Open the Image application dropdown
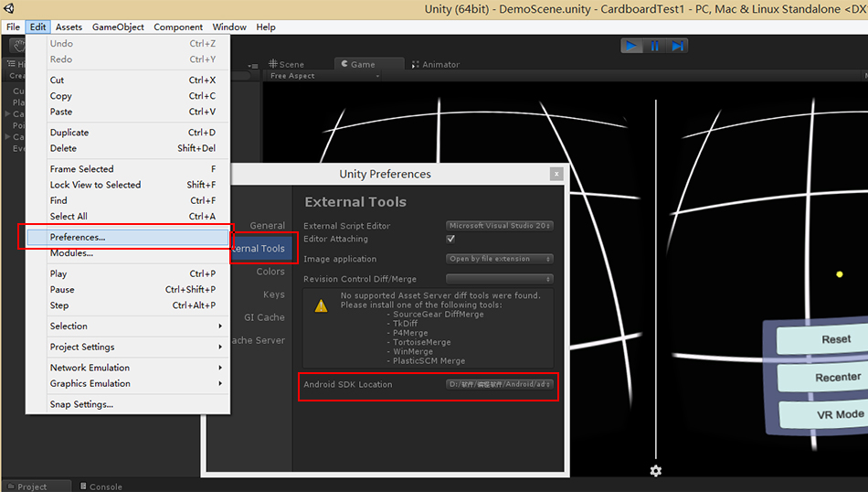Image resolution: width=868 pixels, height=492 pixels. tap(499, 259)
